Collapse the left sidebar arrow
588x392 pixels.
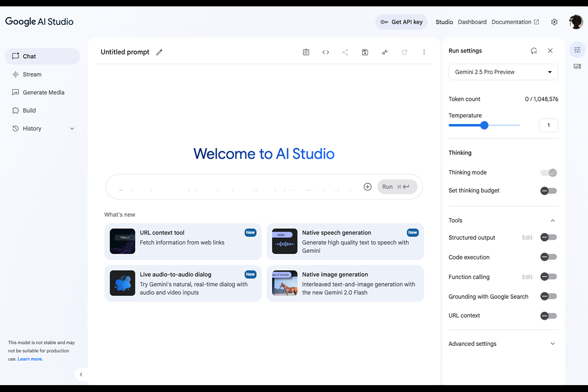point(81,374)
